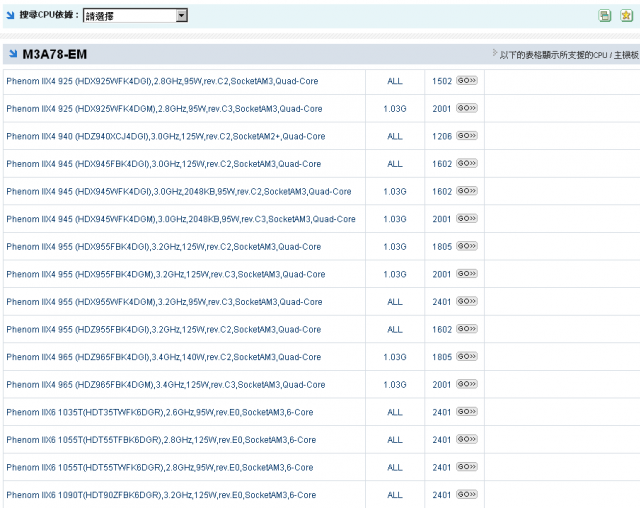Click GO button for Phenom IIX4 925 HDX925WFK4DGI
The height and width of the screenshot is (508, 640).
point(467,81)
